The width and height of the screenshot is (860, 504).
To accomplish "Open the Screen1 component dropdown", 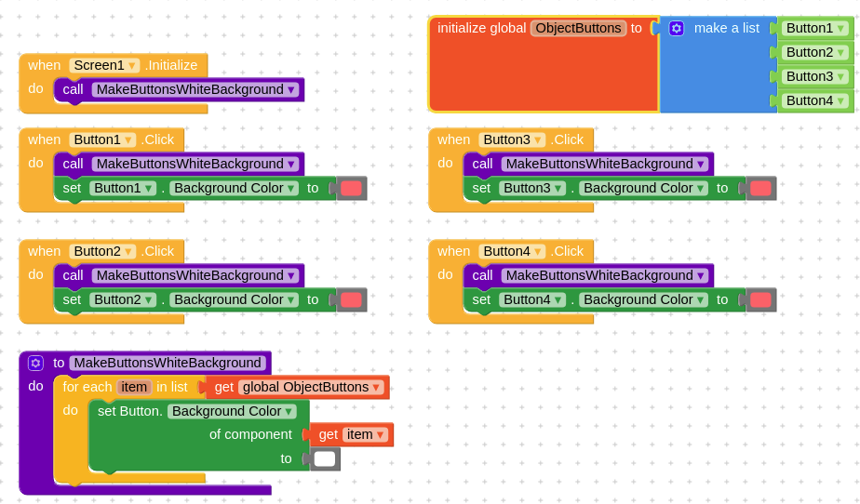I will (104, 65).
